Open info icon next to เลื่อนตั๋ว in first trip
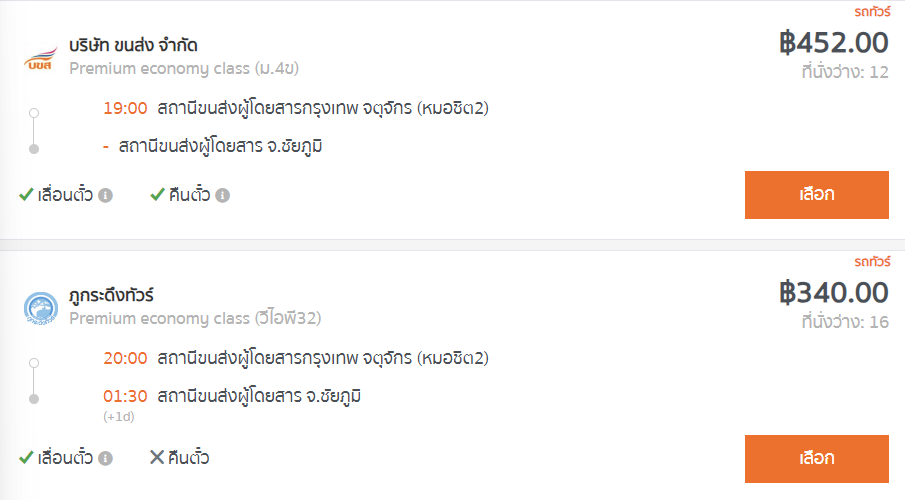The image size is (905, 500). (105, 196)
